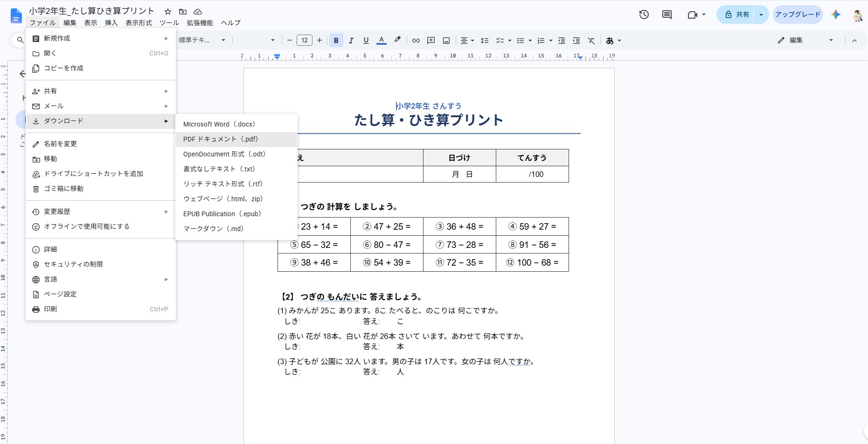This screenshot has height=444, width=868.
Task: Open editing mode 編集 dropdown
Action: (x=805, y=41)
